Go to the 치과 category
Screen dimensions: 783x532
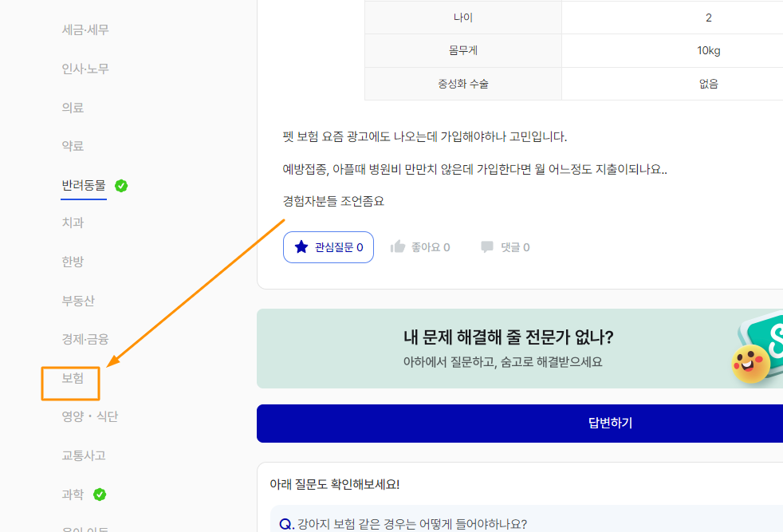pyautogui.click(x=73, y=223)
